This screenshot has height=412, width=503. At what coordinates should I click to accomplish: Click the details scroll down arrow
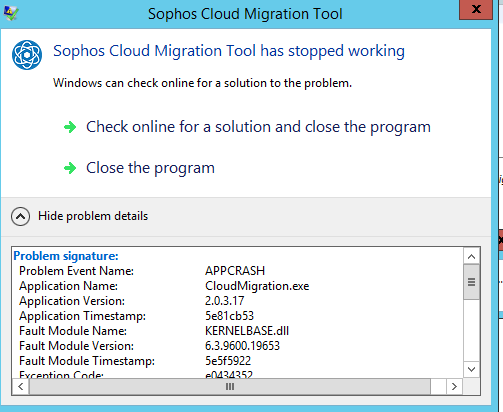471,369
